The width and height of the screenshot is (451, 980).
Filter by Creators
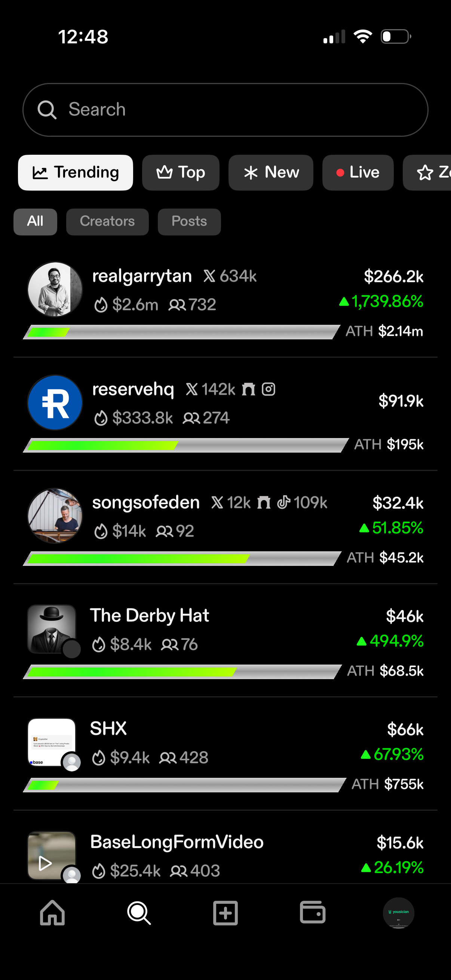(x=107, y=221)
